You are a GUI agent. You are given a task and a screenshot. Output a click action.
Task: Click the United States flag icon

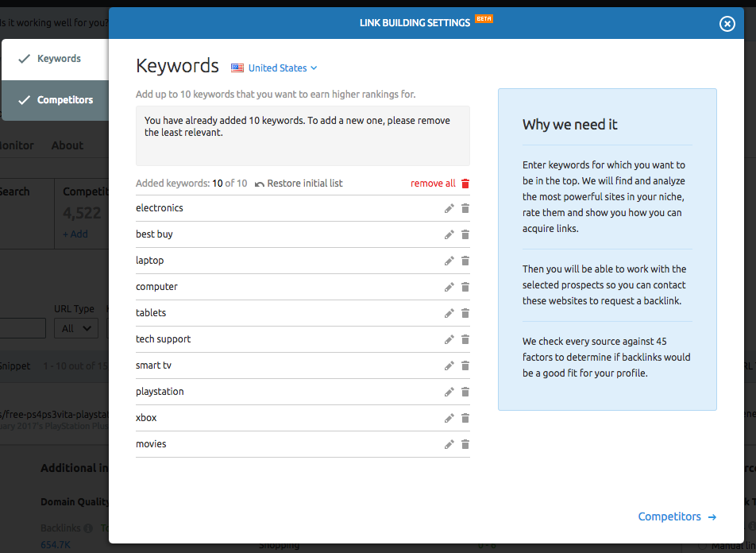tap(237, 68)
